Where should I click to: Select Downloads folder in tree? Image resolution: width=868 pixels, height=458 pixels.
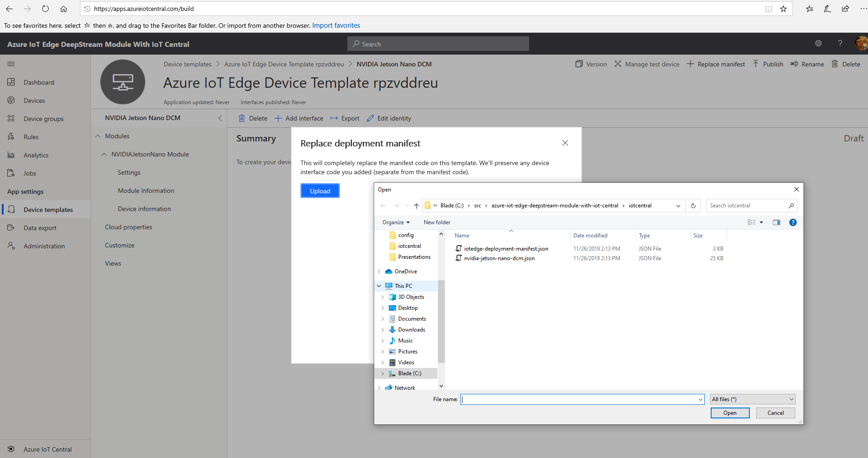411,330
